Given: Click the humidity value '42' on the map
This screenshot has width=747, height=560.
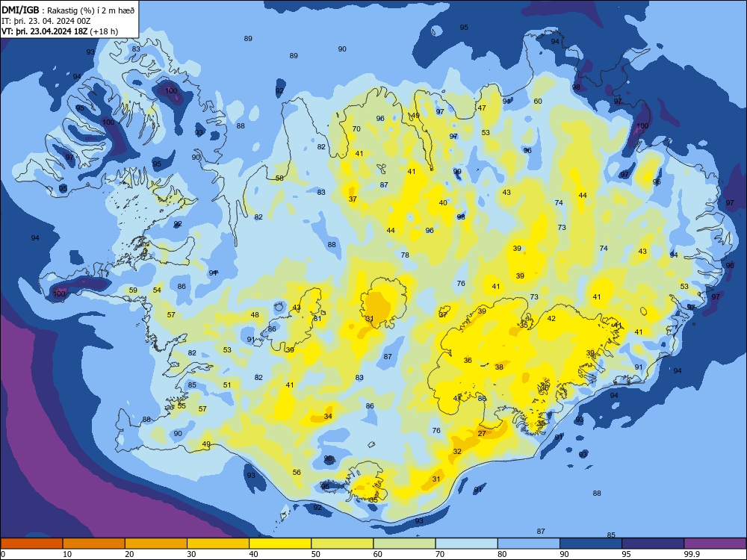Looking at the screenshot, I should 551,319.
